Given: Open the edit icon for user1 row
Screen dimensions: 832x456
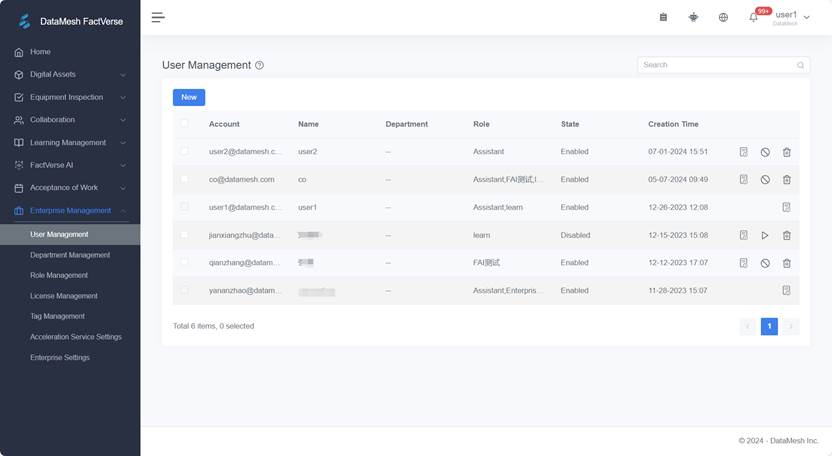Looking at the screenshot, I should pos(786,207).
